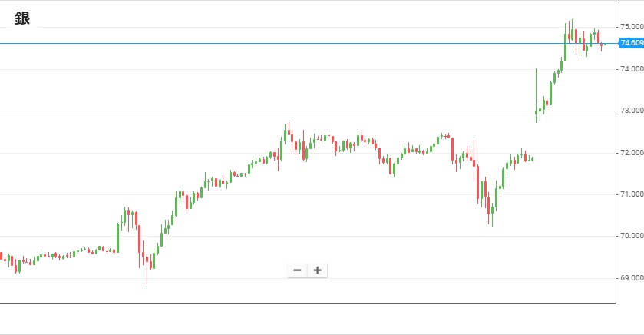Click the 74.000 price axis label
Screen dimensions: 644x335
point(631,69)
